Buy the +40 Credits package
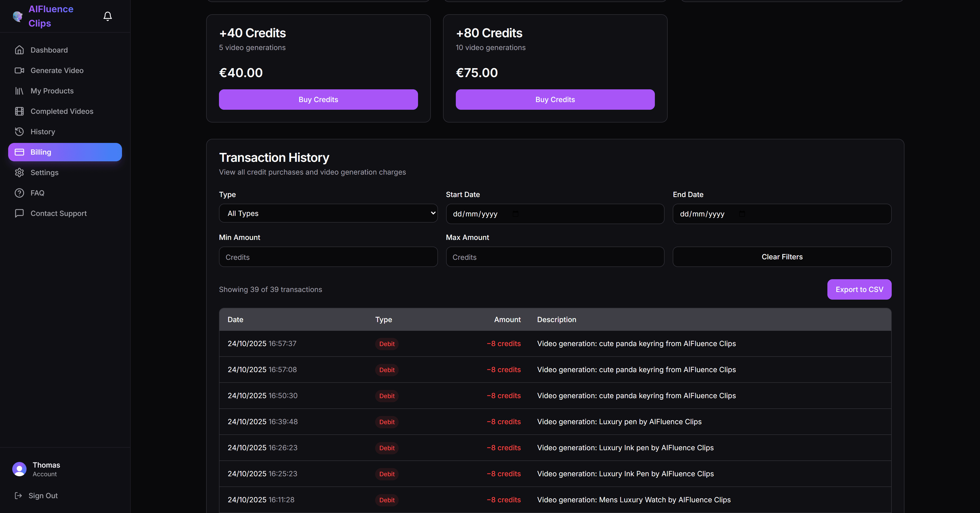 tap(318, 100)
